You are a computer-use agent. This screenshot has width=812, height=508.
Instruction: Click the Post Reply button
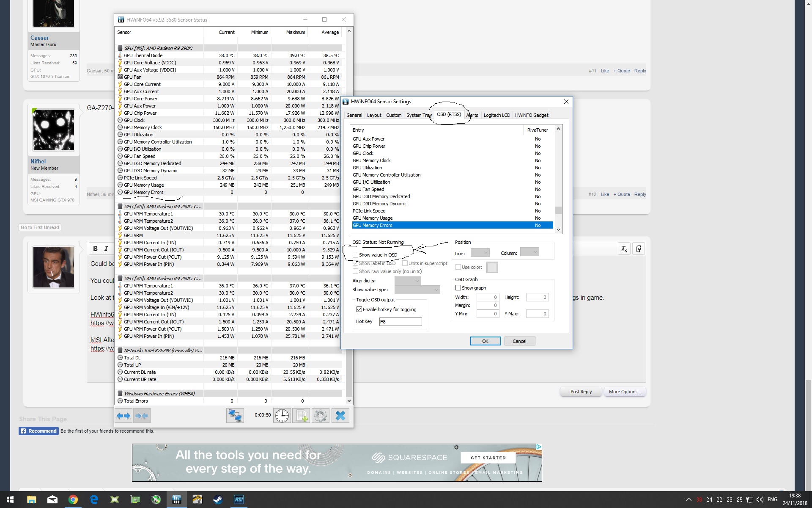[x=581, y=392]
